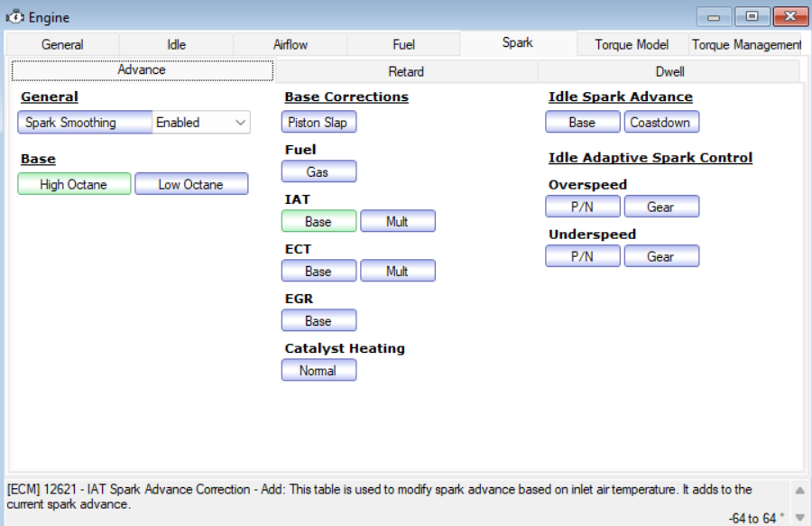Viewport: 812px width, 526px height.
Task: Switch to the Dwell sub-tab
Action: coord(669,71)
